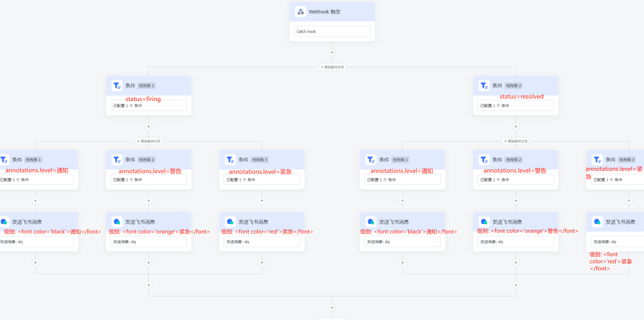Click the Webhook 触发 node icon
644x320 pixels.
point(300,12)
